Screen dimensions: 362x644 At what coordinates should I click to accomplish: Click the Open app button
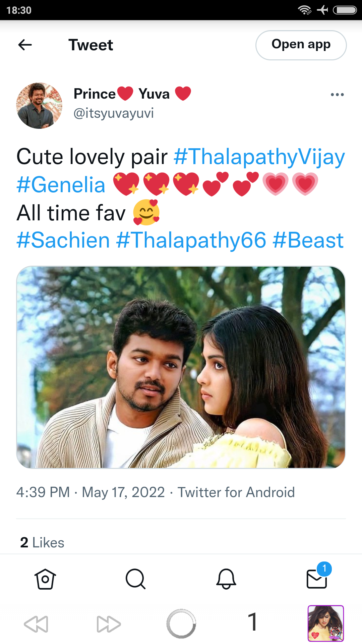[301, 45]
